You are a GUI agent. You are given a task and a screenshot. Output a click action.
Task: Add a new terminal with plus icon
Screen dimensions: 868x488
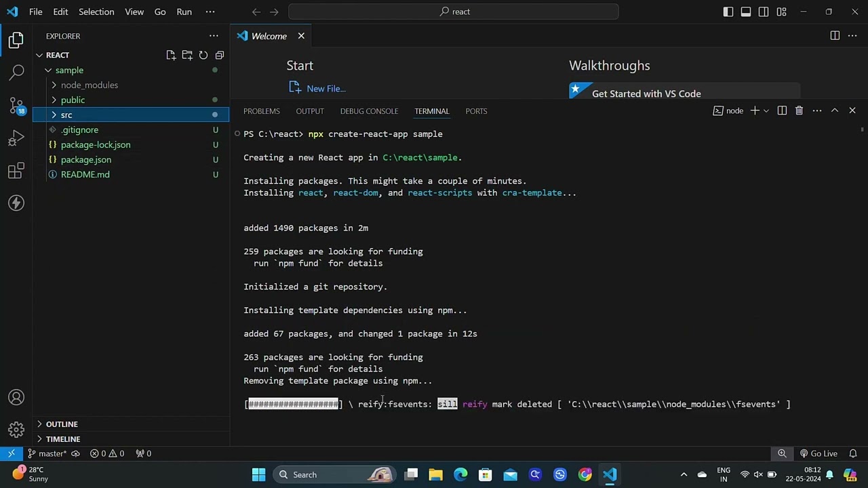(754, 110)
